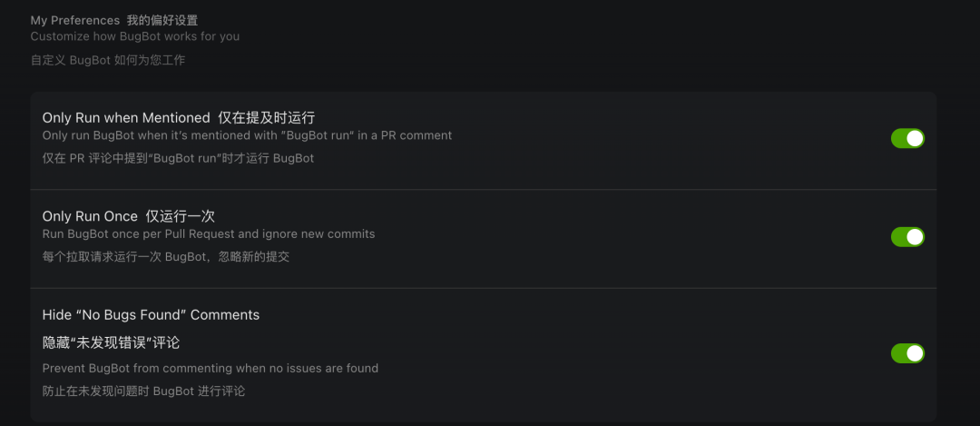The width and height of the screenshot is (980, 426).
Task: Click the My Preferences heading
Action: pos(74,20)
